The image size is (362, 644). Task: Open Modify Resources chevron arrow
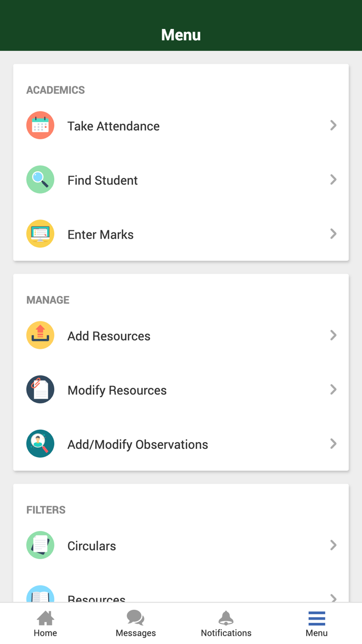(x=334, y=390)
